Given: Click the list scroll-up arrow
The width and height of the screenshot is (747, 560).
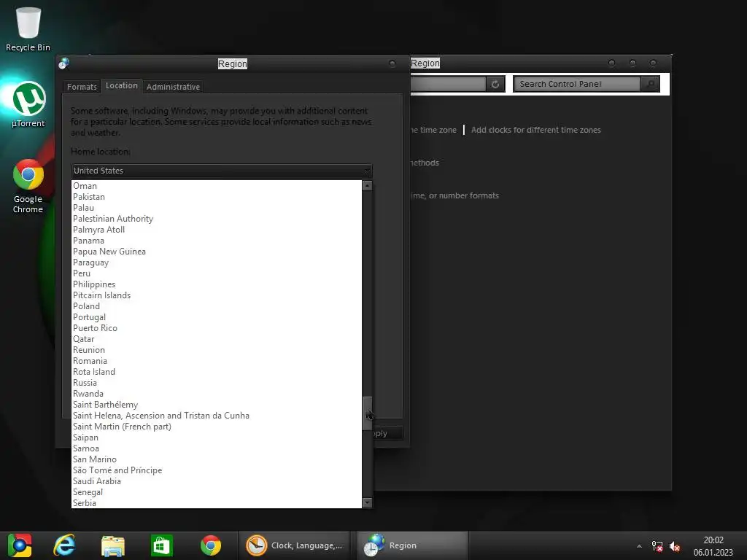Looking at the screenshot, I should click(367, 186).
